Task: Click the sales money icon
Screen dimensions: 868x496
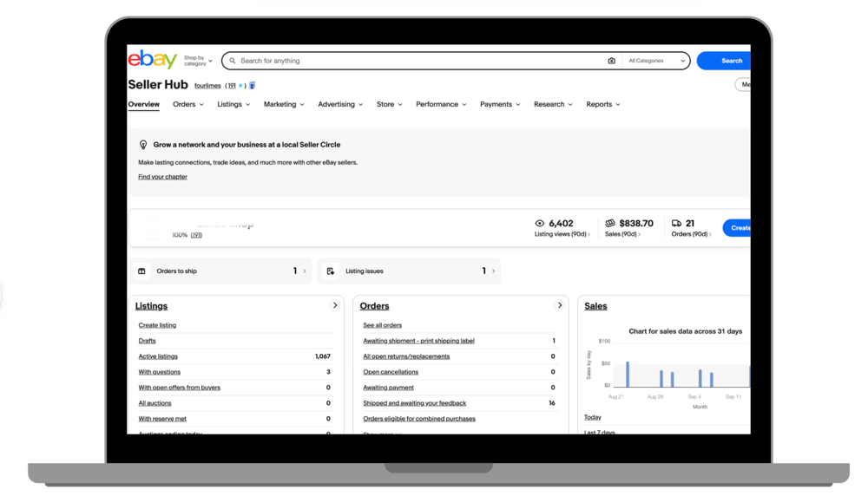Action: pos(610,224)
